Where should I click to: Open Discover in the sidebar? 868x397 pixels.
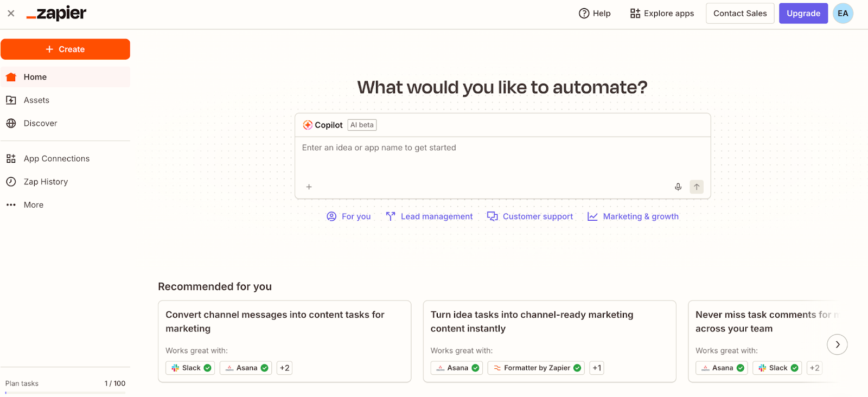[65, 124]
